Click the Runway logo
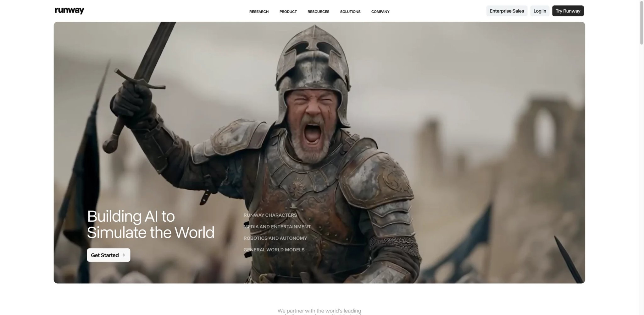The width and height of the screenshot is (644, 315). pyautogui.click(x=69, y=11)
